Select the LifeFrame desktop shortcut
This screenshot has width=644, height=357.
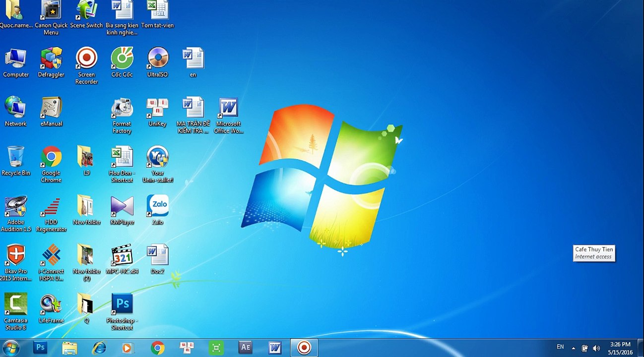[51, 308]
